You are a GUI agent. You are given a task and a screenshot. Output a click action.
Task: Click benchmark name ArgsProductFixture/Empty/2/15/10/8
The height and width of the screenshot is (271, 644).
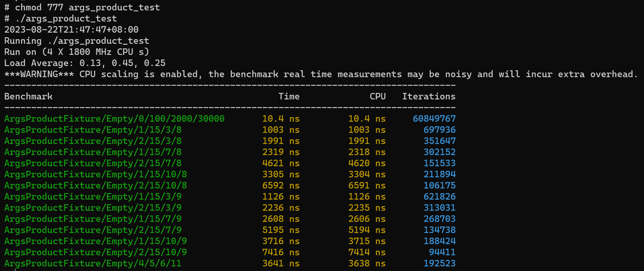coord(96,185)
